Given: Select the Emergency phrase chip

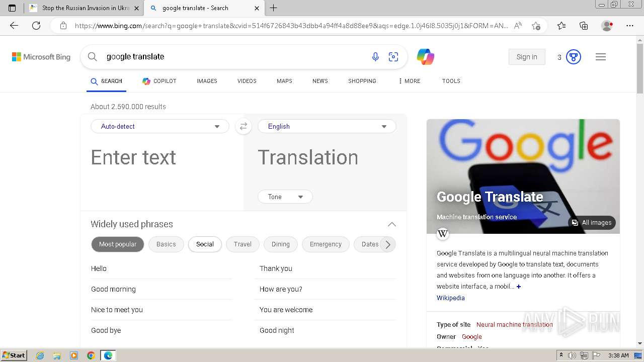Looking at the screenshot, I should tap(326, 244).
